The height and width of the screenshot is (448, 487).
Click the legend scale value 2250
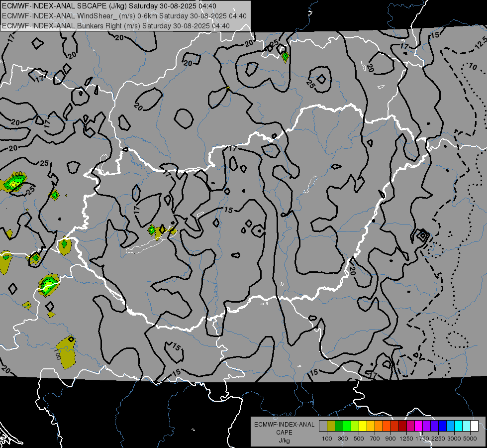click(438, 439)
